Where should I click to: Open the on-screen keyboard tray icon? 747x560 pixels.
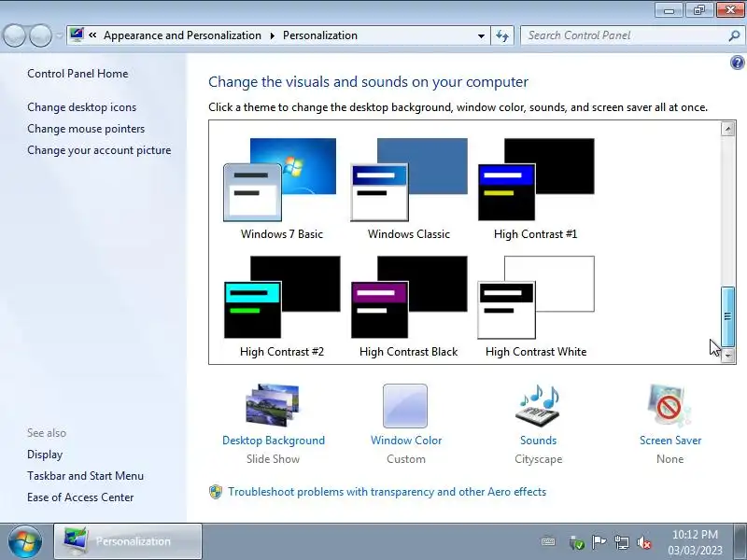(548, 541)
